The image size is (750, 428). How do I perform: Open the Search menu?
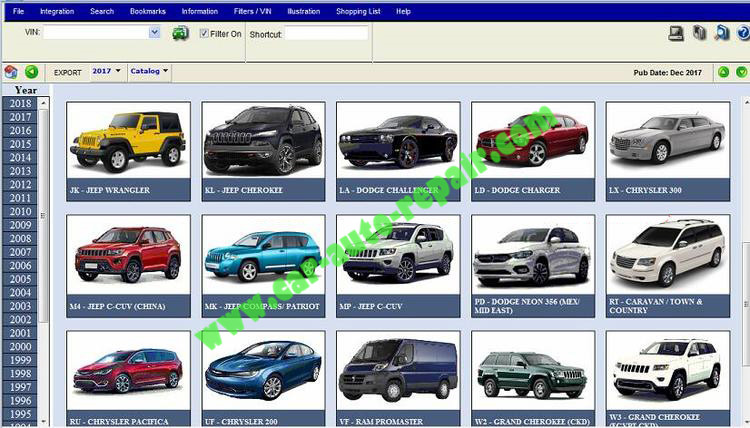(x=102, y=11)
